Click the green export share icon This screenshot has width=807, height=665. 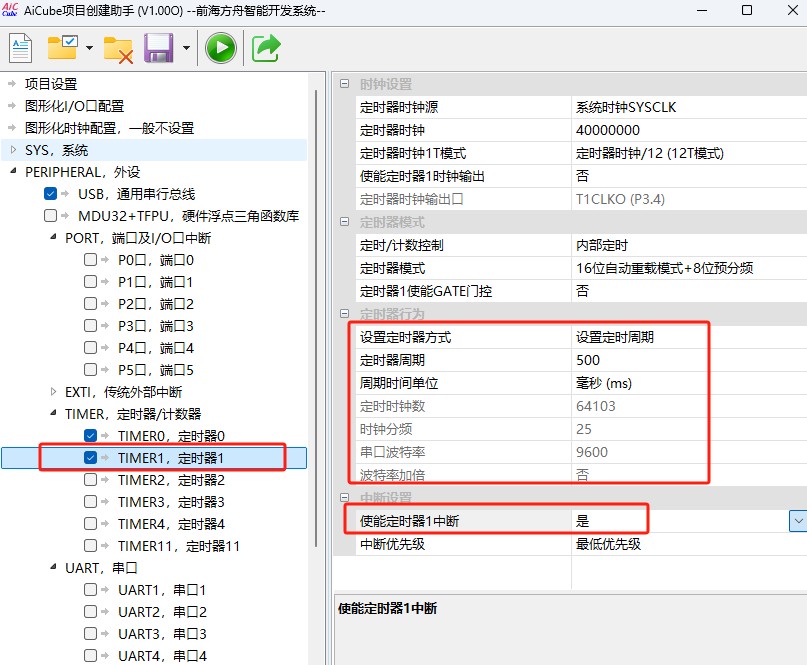point(266,48)
